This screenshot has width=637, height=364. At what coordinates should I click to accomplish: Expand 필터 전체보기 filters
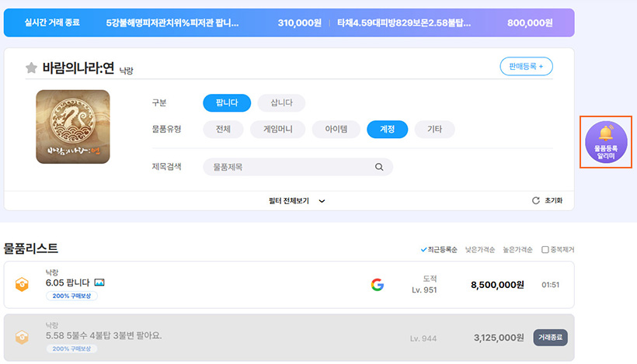[297, 200]
